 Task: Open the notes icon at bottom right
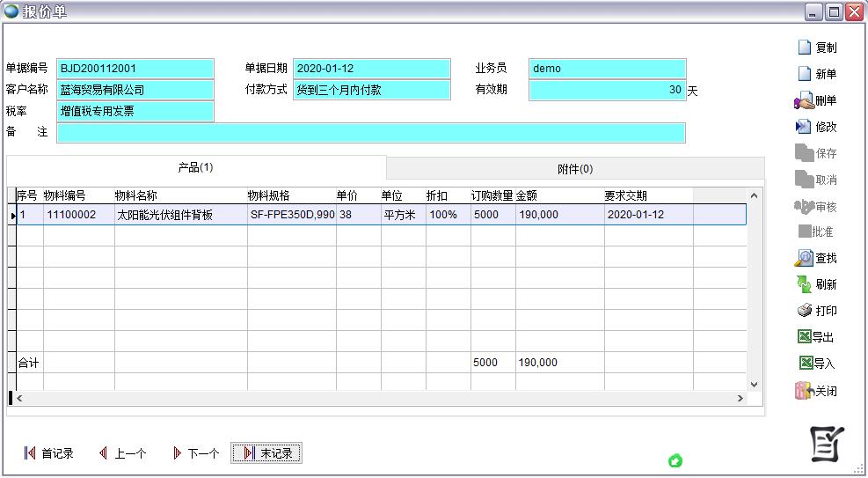[827, 444]
